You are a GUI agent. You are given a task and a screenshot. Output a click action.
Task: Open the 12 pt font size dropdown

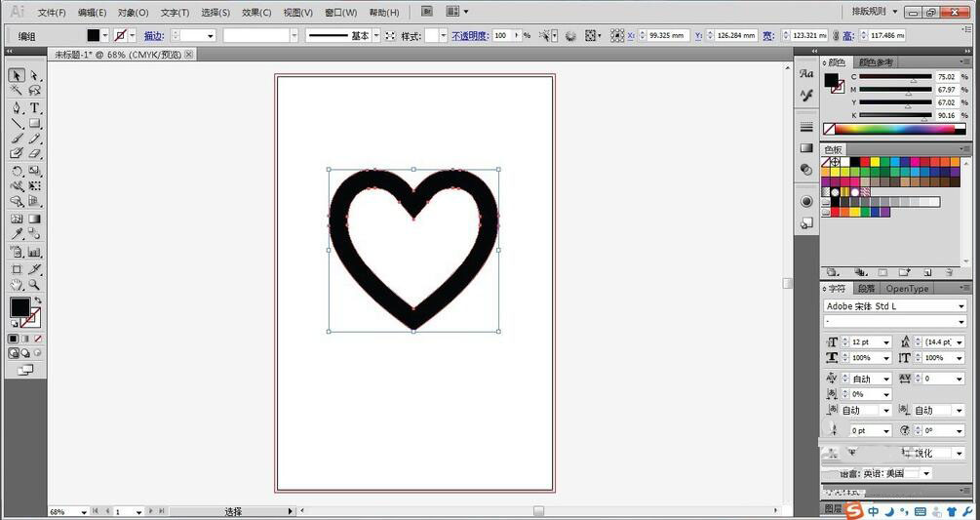pos(885,342)
